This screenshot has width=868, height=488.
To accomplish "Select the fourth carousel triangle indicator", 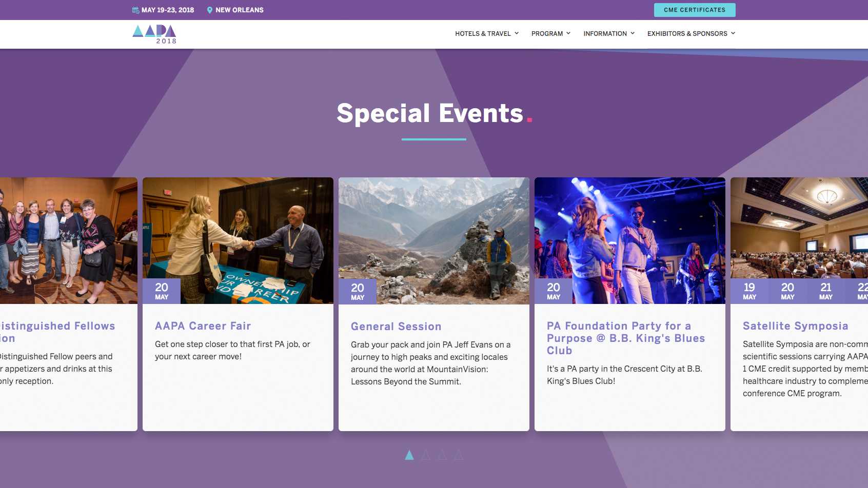I will coord(459,455).
